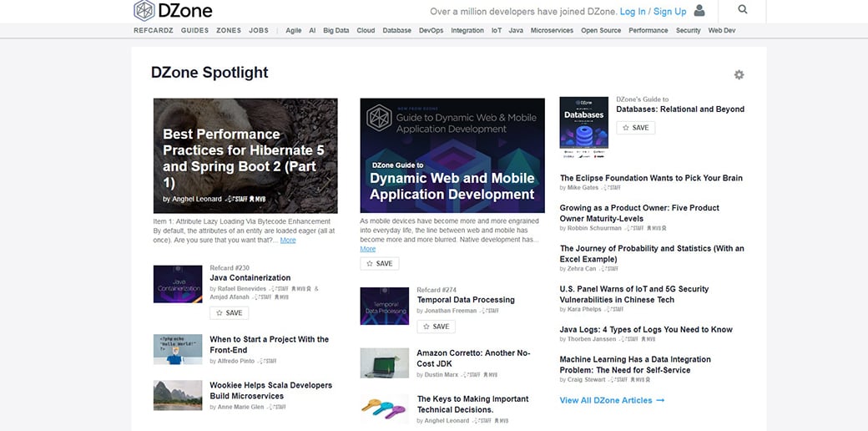Save the Databases guide
This screenshot has height=431, width=868.
[635, 128]
